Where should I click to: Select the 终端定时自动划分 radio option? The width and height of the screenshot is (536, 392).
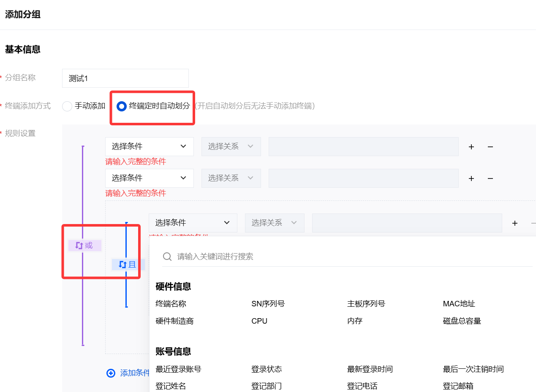coord(122,106)
